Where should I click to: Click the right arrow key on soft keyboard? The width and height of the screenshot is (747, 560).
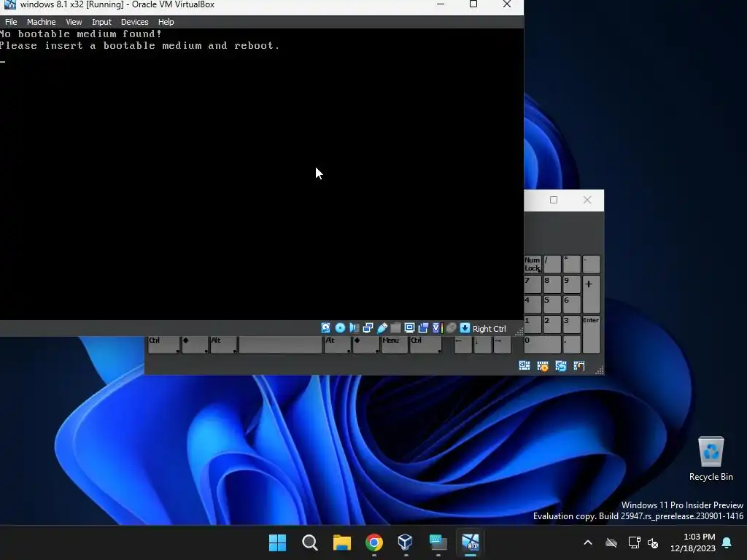coord(502,345)
